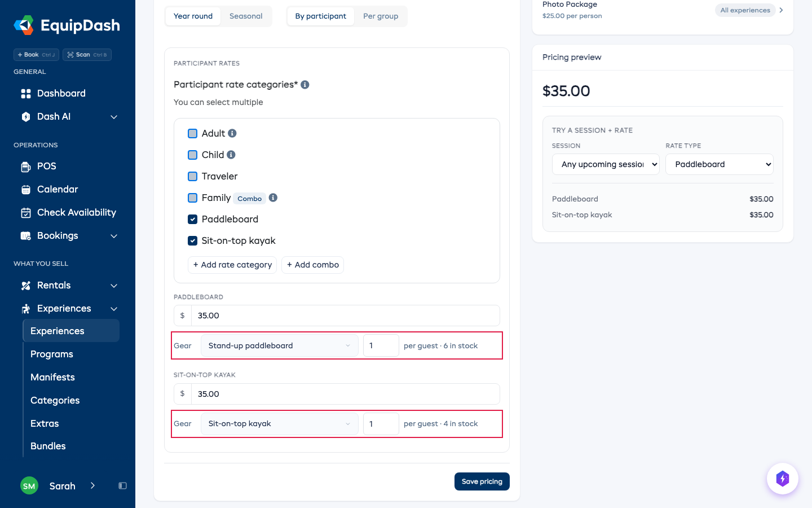Show info for Participant rate categories
Image resolution: width=812 pixels, height=508 pixels.
click(305, 85)
